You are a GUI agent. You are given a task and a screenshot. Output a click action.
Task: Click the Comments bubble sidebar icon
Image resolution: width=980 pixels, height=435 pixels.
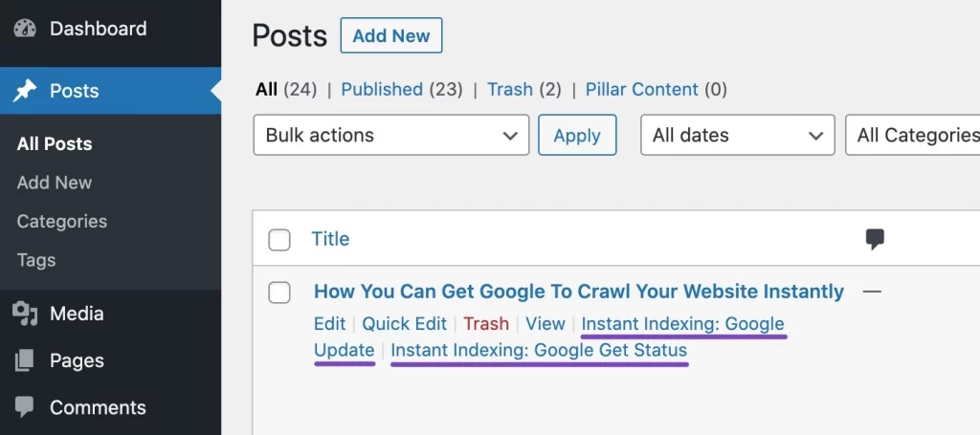pyautogui.click(x=25, y=407)
